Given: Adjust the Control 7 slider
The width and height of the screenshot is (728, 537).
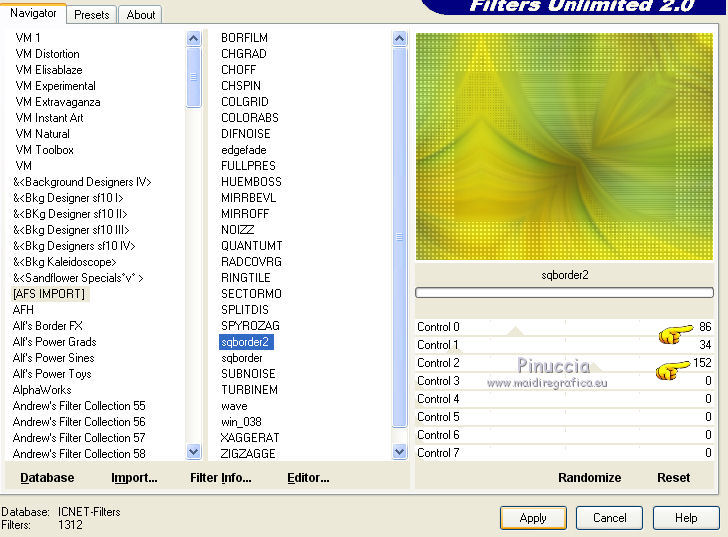Looking at the screenshot, I should point(564,453).
